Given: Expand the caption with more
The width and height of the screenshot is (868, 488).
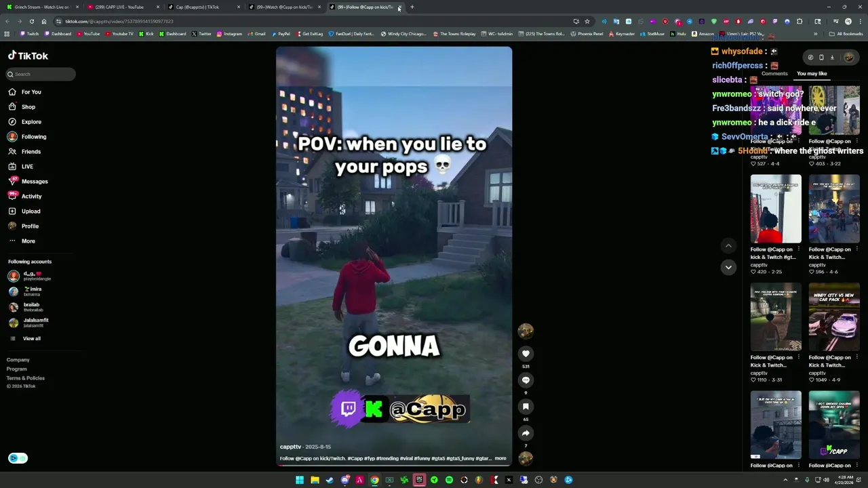Looking at the screenshot, I should [x=500, y=458].
